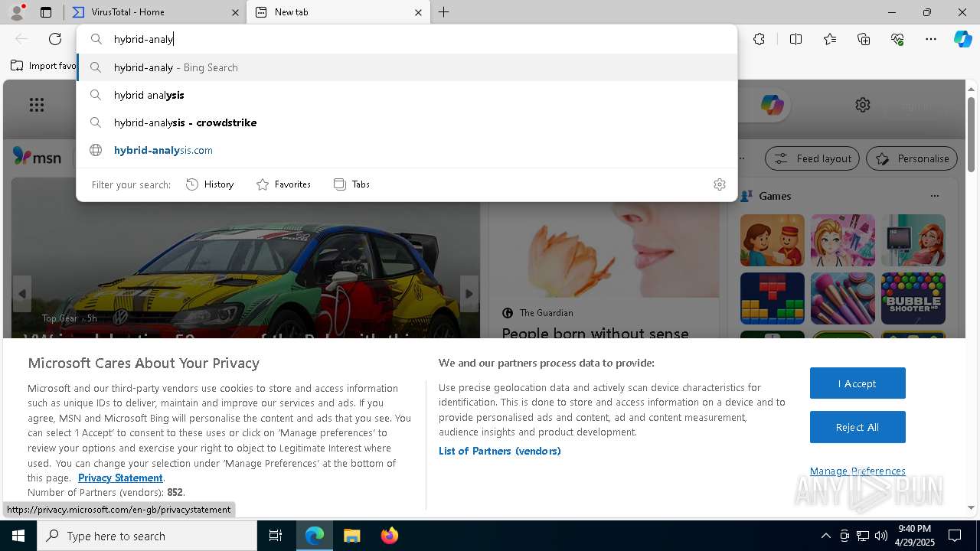Open File Explorer from taskbar
Screen dimensions: 980x551
[351, 536]
